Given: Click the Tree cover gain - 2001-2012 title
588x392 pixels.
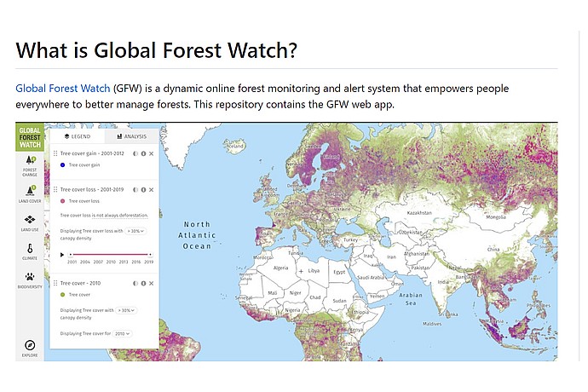Looking at the screenshot, I should [92, 153].
